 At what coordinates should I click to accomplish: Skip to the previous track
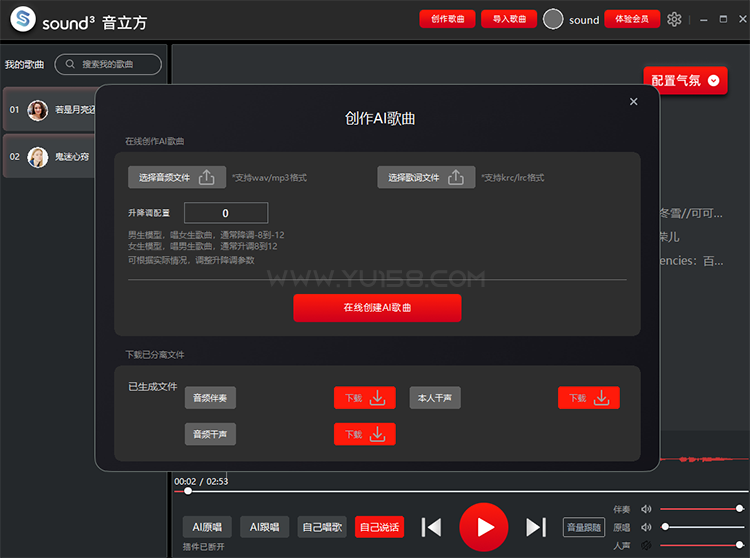click(x=431, y=526)
